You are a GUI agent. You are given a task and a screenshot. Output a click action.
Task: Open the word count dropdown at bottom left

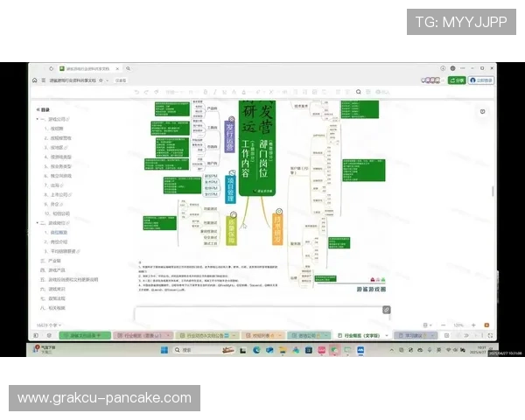coord(45,325)
